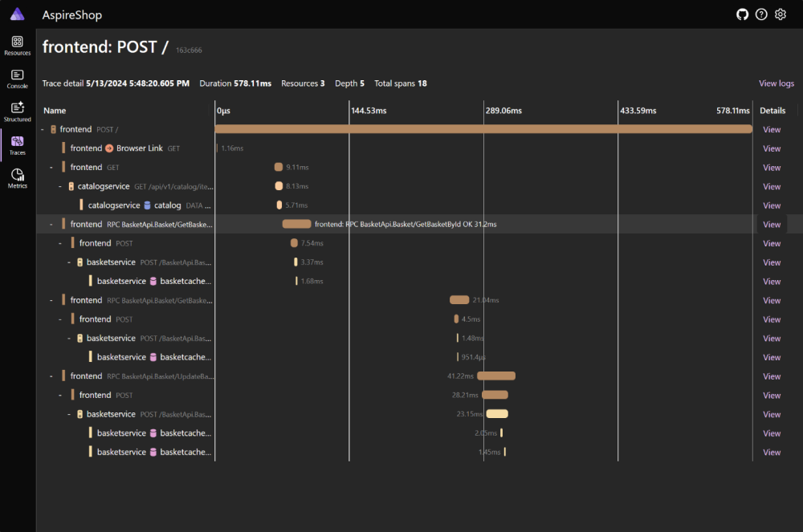Click the trace ID 163c666

click(189, 50)
